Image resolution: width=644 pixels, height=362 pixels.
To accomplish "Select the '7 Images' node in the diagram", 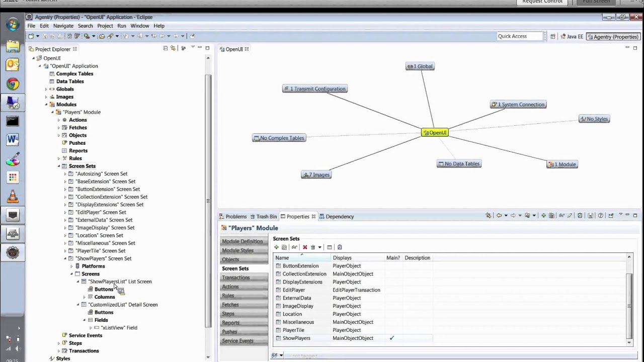I will tap(316, 174).
